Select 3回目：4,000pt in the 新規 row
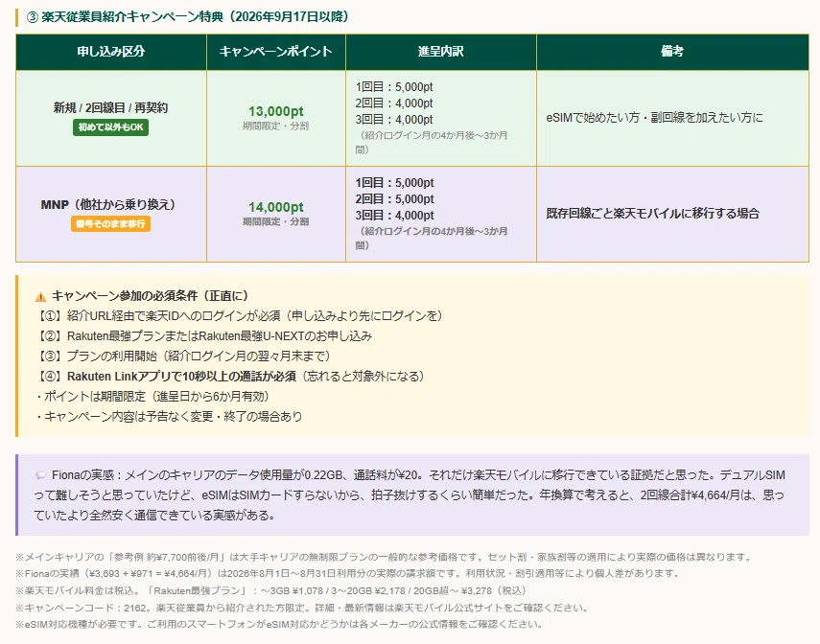 (x=394, y=119)
